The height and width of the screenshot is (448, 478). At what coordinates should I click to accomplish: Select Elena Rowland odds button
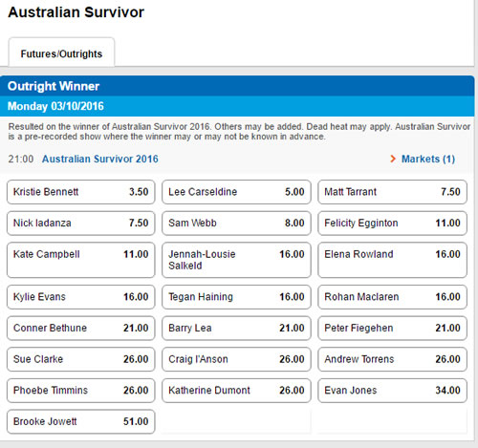point(392,260)
